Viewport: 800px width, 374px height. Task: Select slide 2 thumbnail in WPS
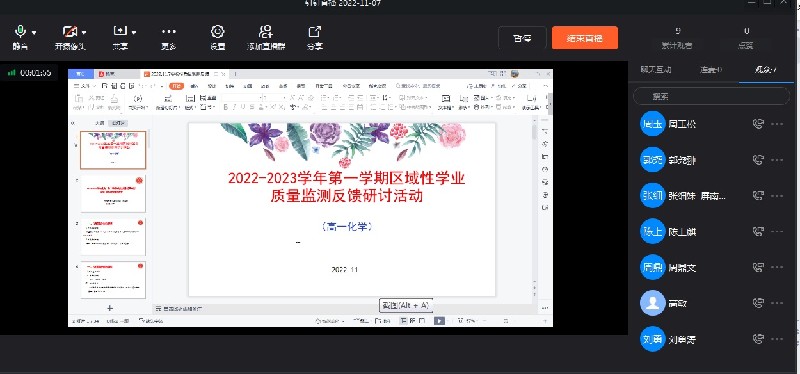pos(113,193)
